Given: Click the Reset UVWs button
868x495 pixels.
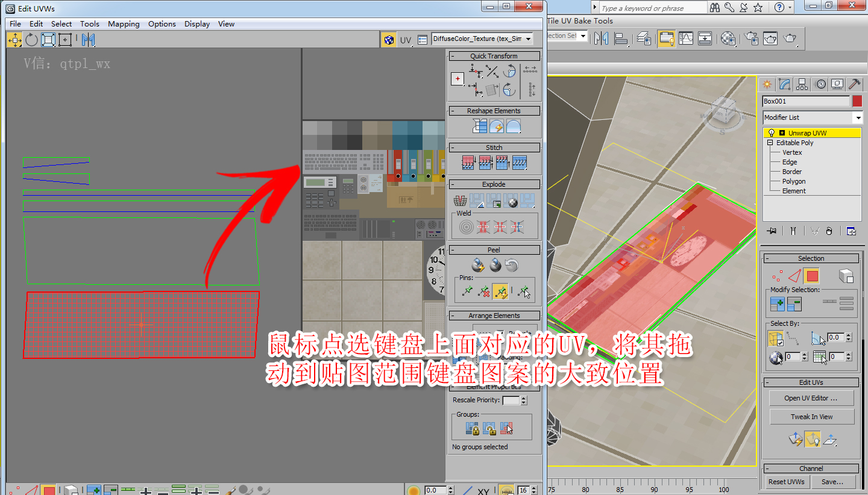Looking at the screenshot, I should click(786, 481).
